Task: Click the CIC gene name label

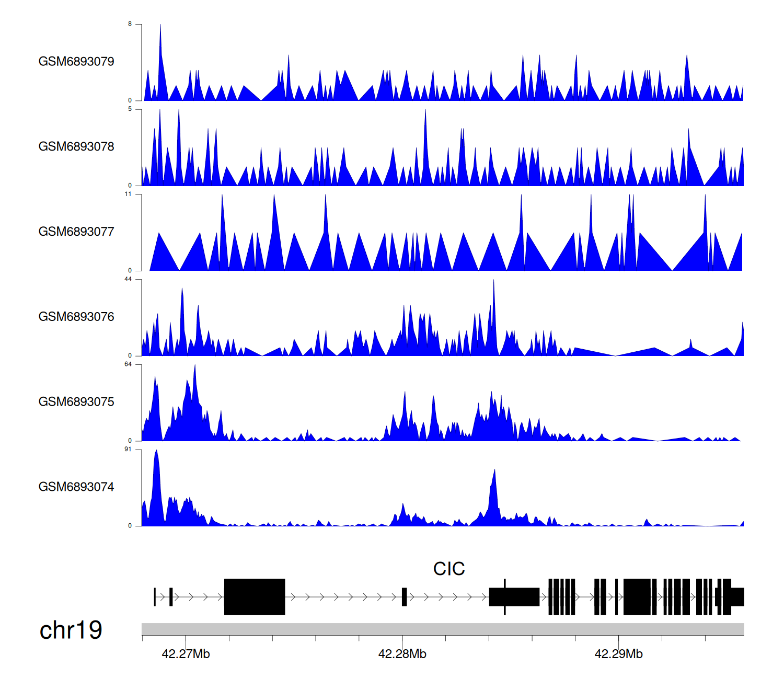Action: (448, 569)
